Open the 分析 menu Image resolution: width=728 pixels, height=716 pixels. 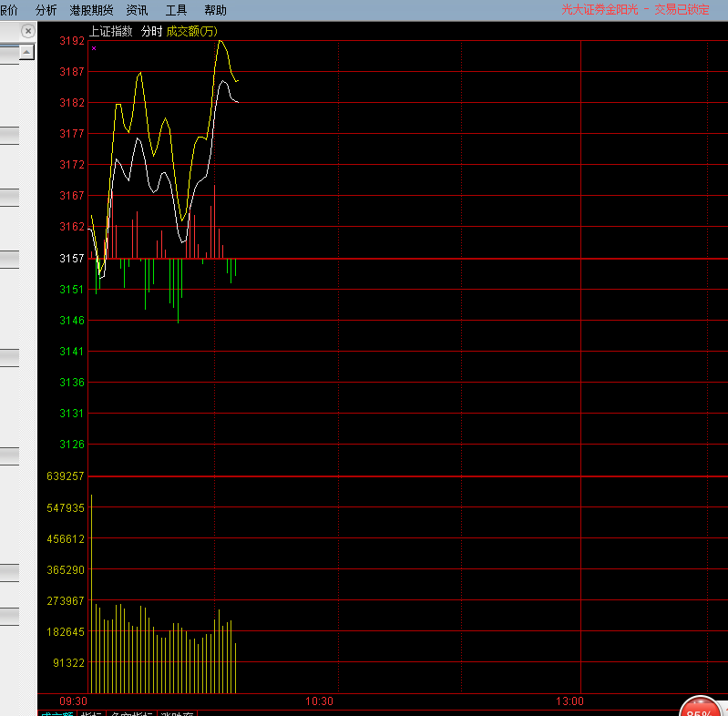tap(46, 10)
